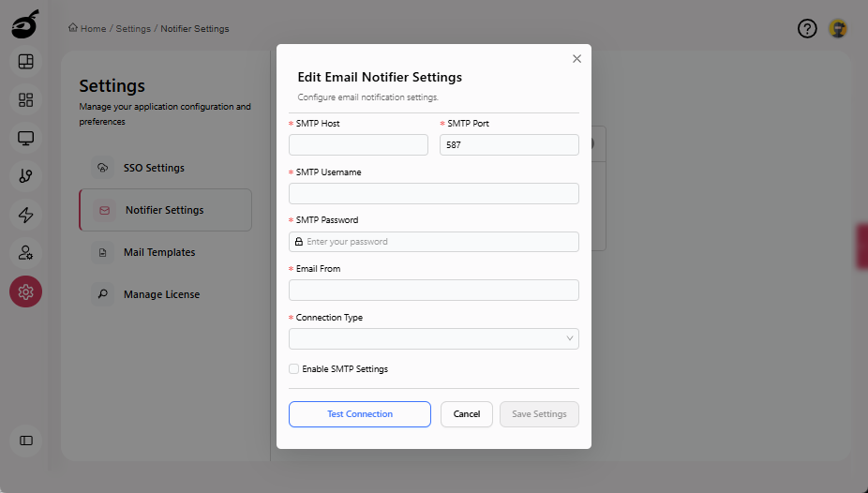Open the dashboard grid sidebar icon
The height and width of the screenshot is (493, 868).
coord(25,99)
